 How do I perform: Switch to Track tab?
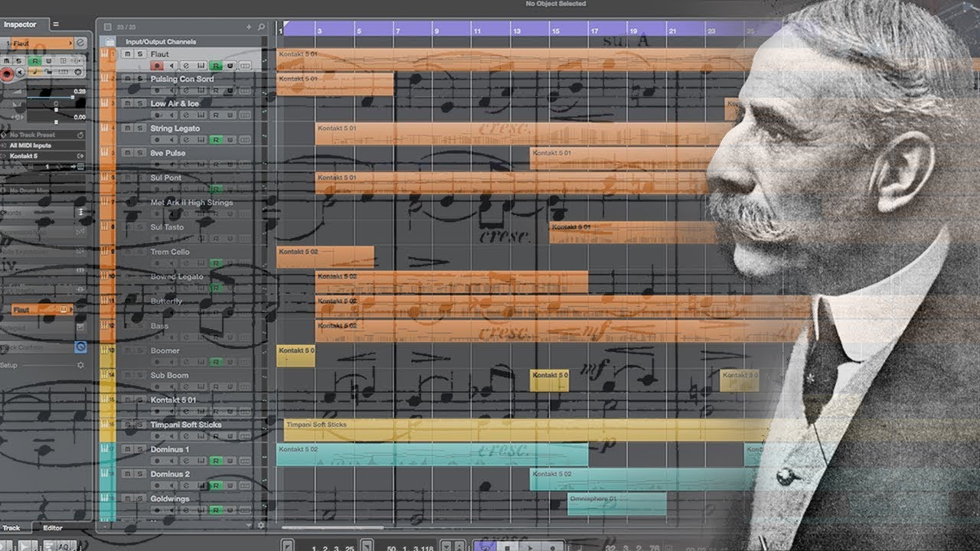(11, 528)
